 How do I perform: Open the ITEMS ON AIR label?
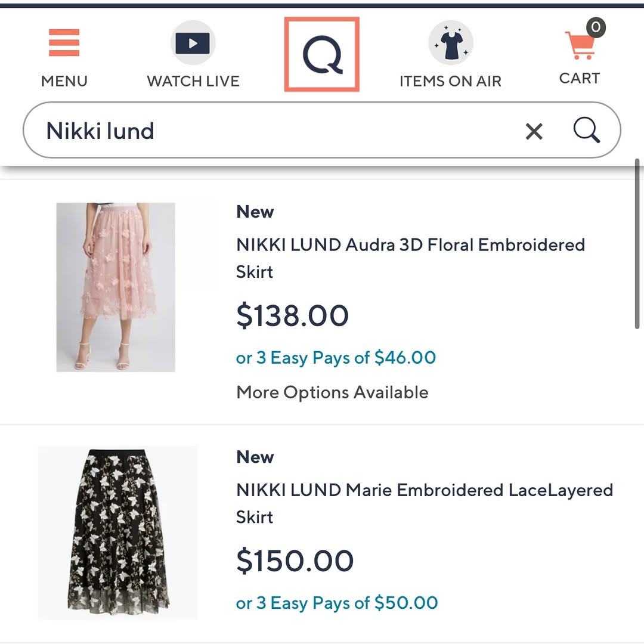click(x=451, y=81)
